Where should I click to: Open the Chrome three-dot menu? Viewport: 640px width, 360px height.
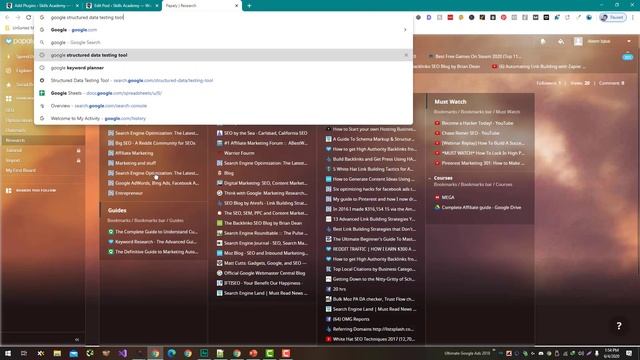633,18
